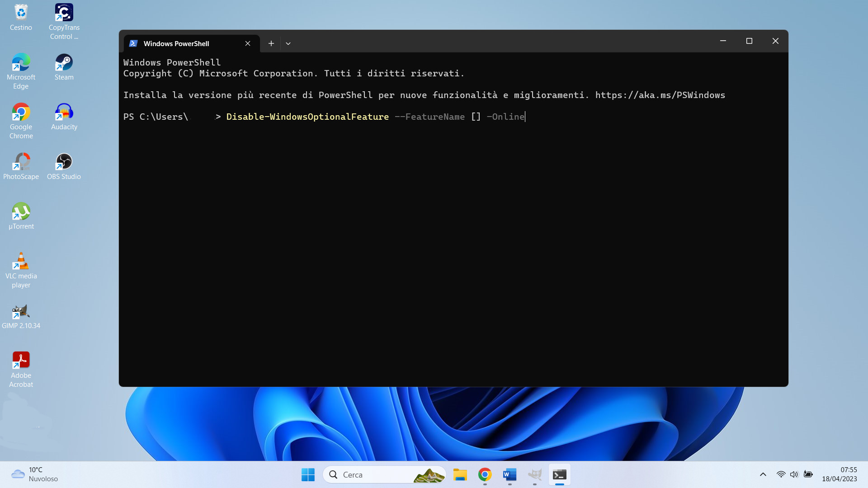Open Microsoft Word from the taskbar
This screenshot has width=868, height=488.
click(x=509, y=475)
